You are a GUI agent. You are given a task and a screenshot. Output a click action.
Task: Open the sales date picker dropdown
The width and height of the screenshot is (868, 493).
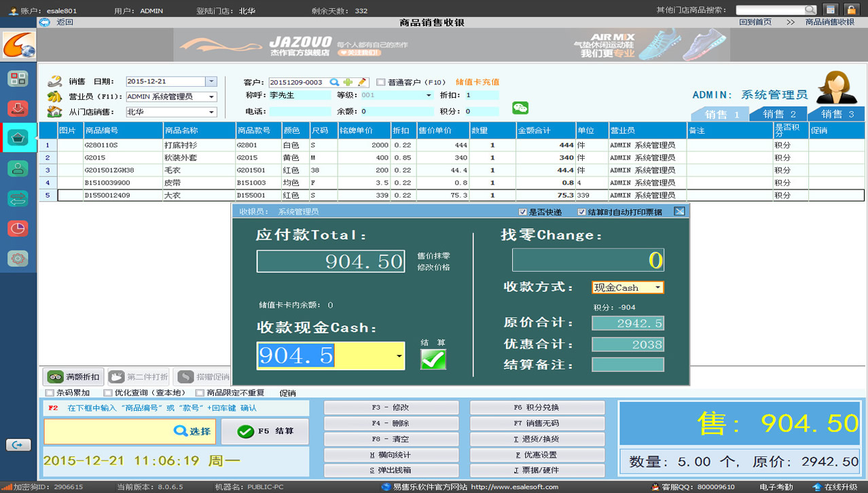coord(211,81)
